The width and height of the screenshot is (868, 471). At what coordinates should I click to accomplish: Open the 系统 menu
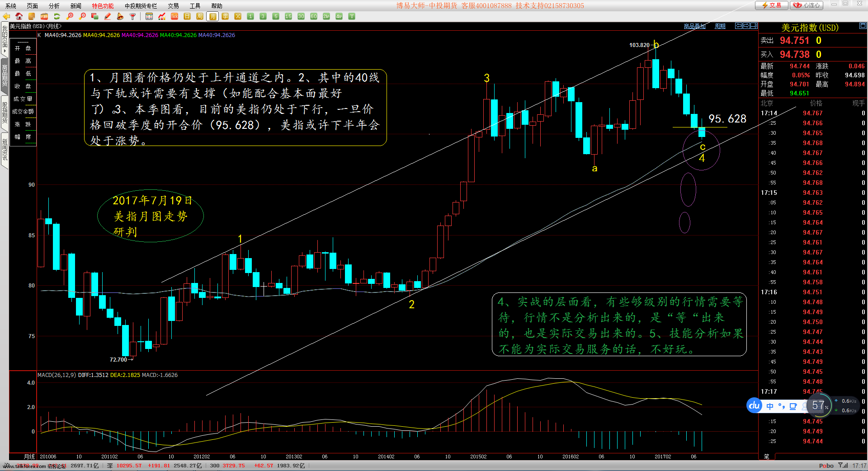11,6
